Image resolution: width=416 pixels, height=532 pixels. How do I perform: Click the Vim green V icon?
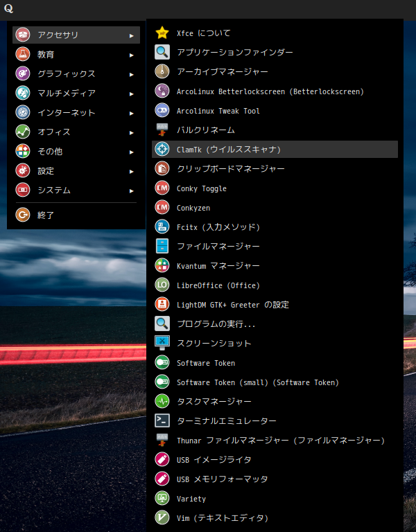[162, 517]
